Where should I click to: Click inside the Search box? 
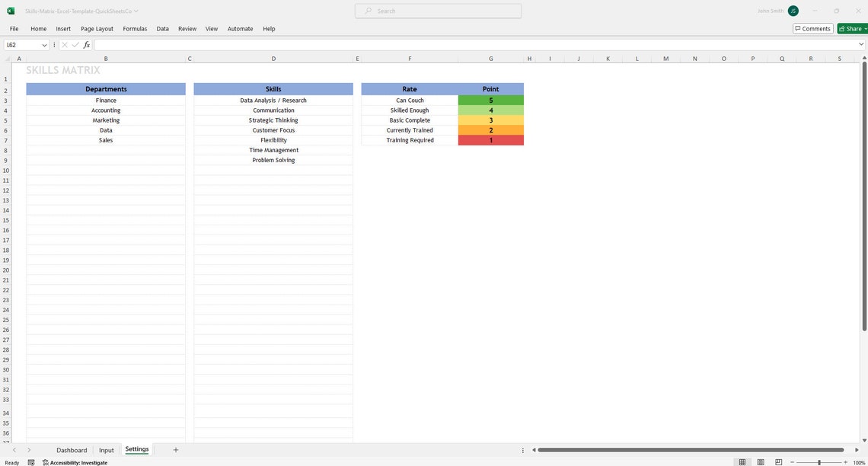tap(438, 11)
